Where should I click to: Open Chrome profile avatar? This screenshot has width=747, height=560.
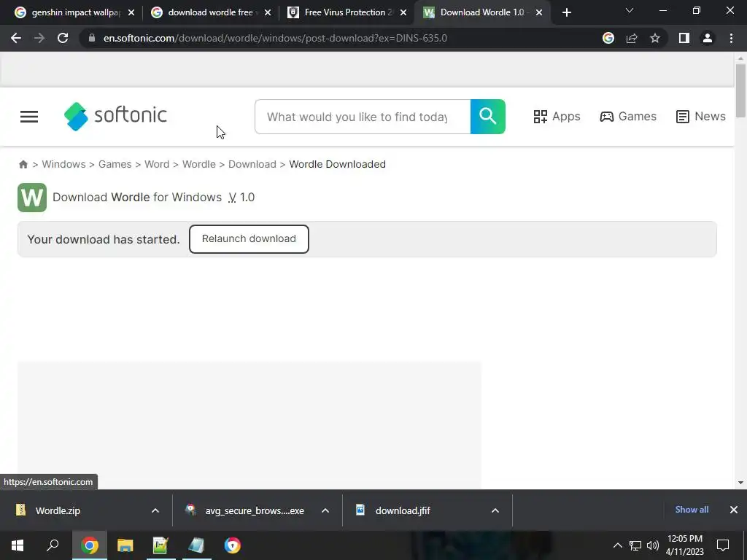pos(708,38)
